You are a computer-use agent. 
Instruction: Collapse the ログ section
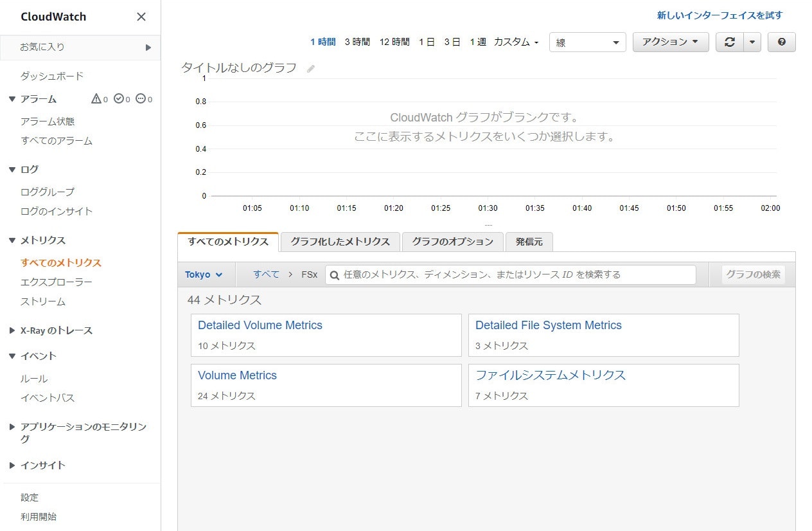(x=12, y=170)
